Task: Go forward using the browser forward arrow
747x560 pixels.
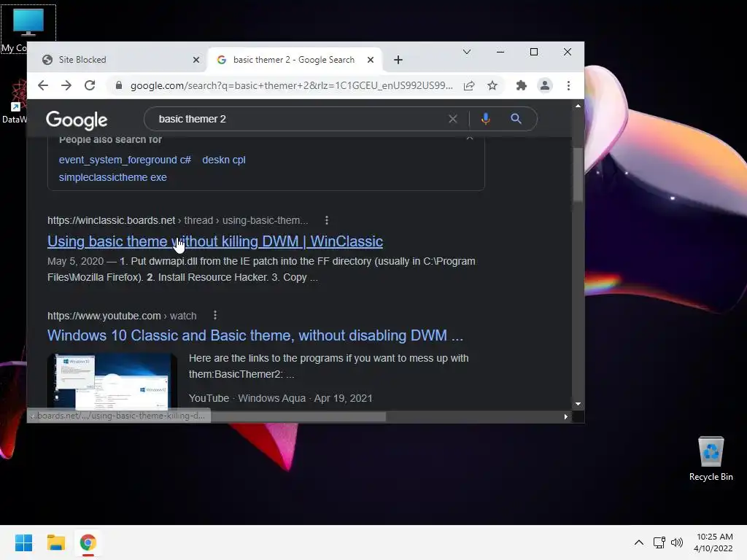Action: (x=66, y=86)
